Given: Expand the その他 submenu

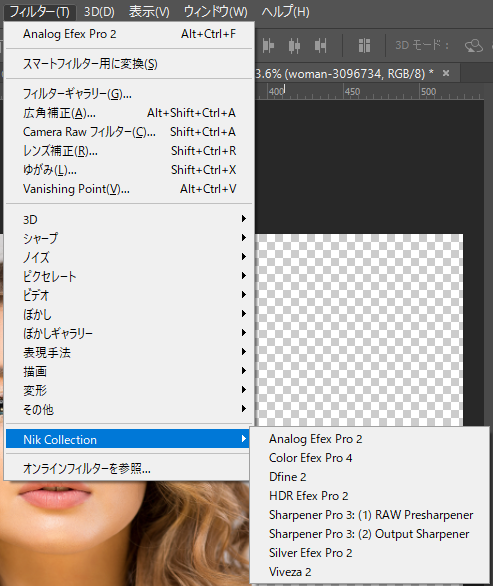Looking at the screenshot, I should 129,409.
